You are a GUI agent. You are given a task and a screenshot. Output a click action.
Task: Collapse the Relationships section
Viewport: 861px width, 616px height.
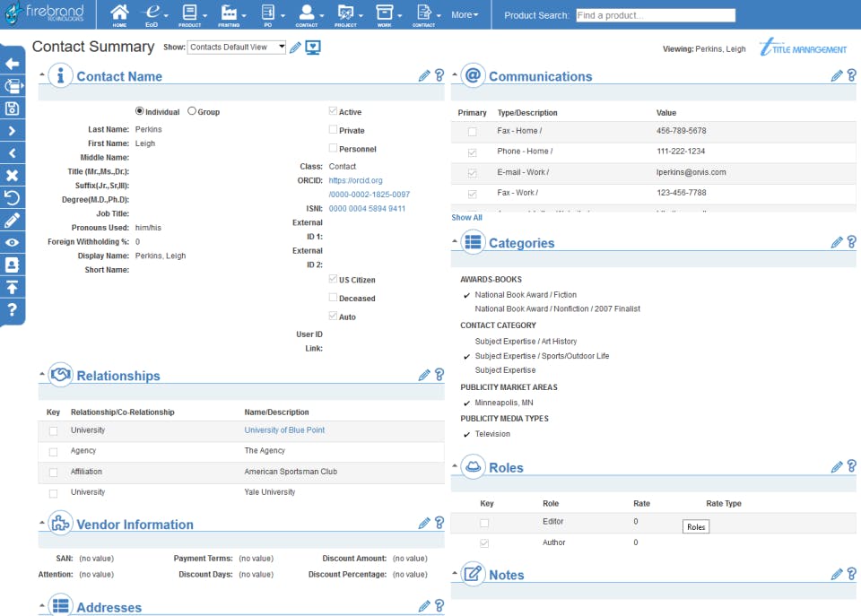[x=41, y=374]
